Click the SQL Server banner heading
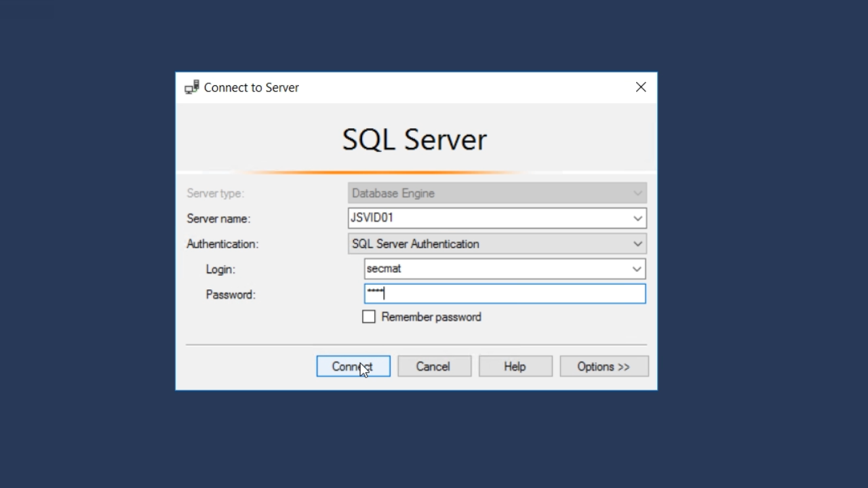868x488 pixels. pos(414,140)
